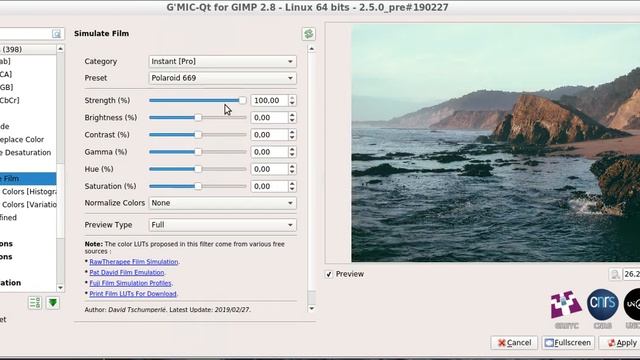Click the Saturation slider handle

point(198,186)
